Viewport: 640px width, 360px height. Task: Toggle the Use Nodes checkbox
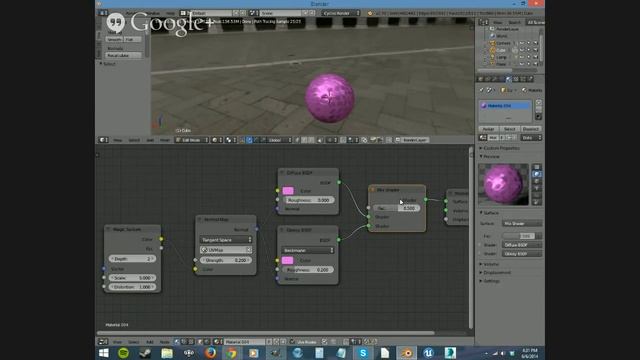coord(292,341)
